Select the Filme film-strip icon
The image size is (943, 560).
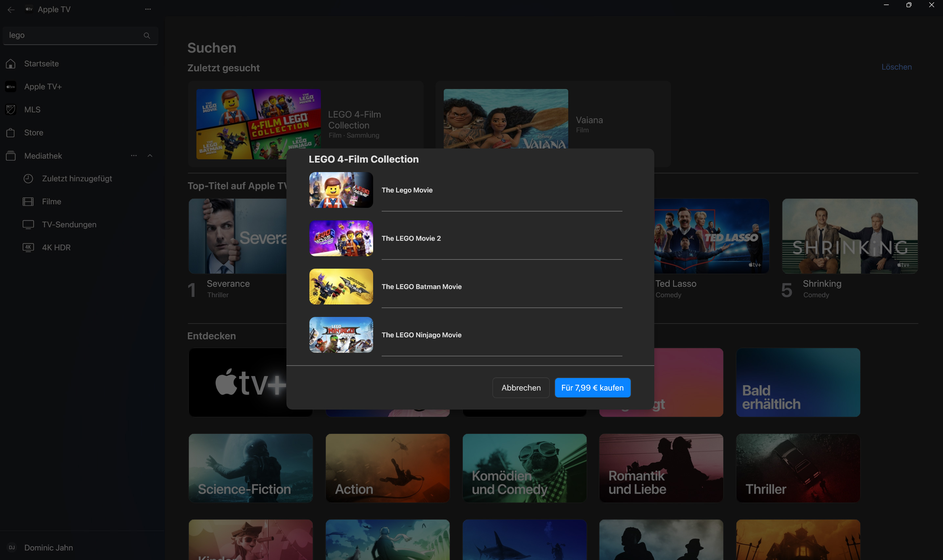(28, 202)
